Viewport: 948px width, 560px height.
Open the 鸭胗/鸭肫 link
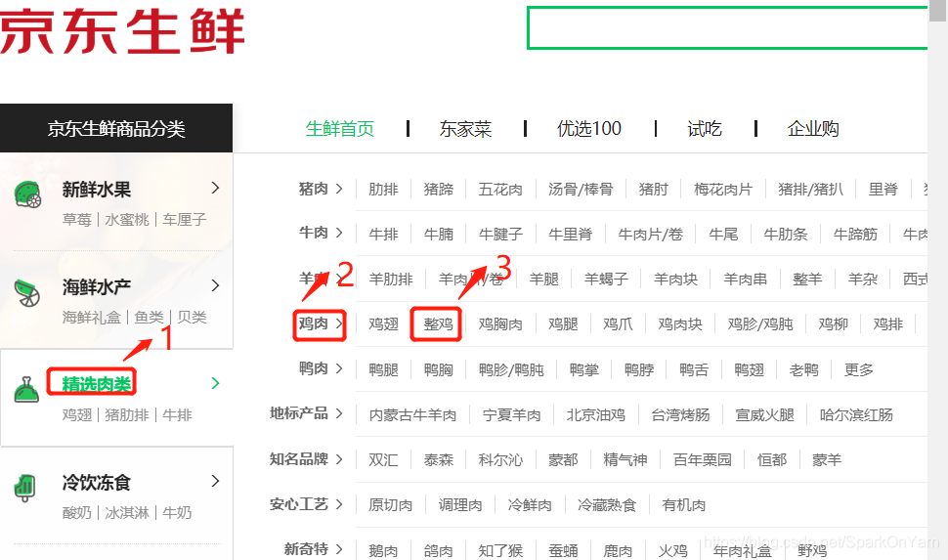click(511, 369)
